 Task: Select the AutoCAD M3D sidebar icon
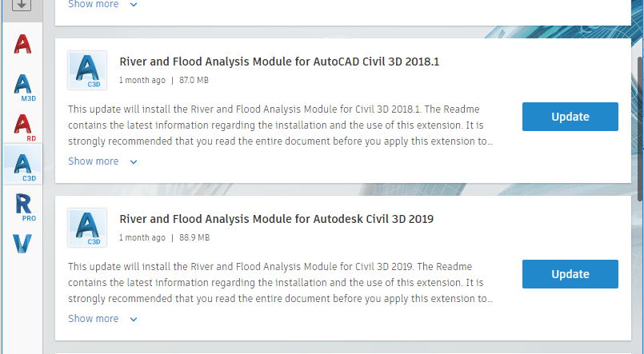22,86
